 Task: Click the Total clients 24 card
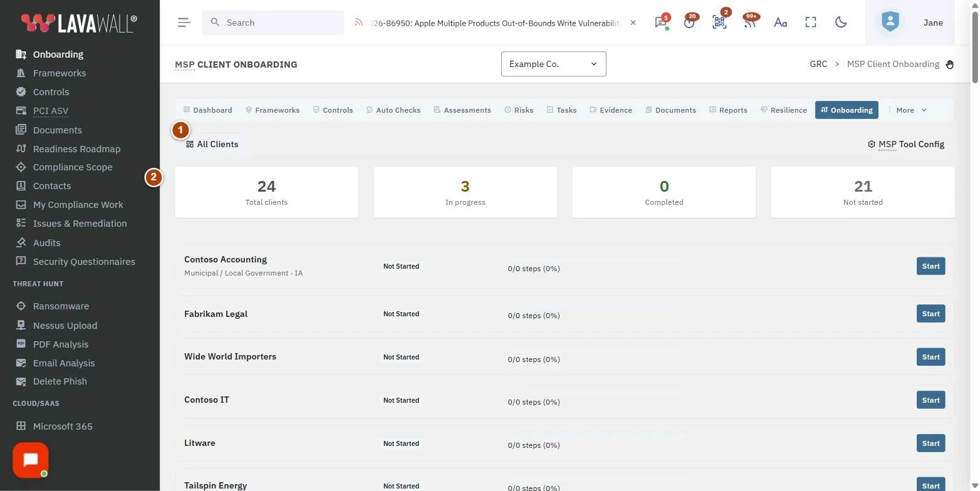click(x=266, y=192)
